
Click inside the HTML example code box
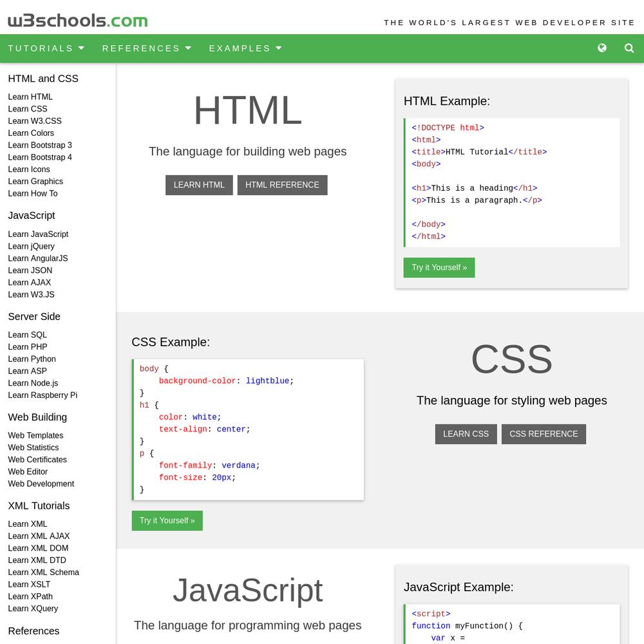512,182
